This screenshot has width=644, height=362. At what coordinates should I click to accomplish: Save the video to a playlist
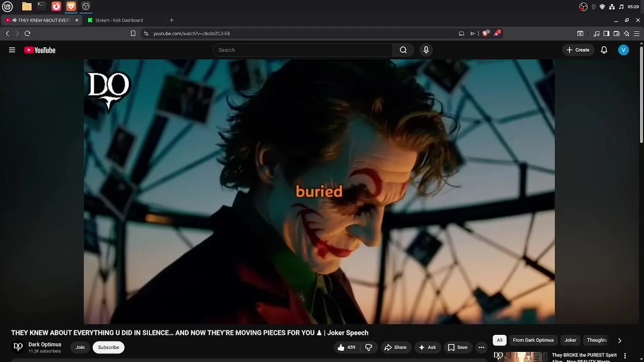point(457,347)
